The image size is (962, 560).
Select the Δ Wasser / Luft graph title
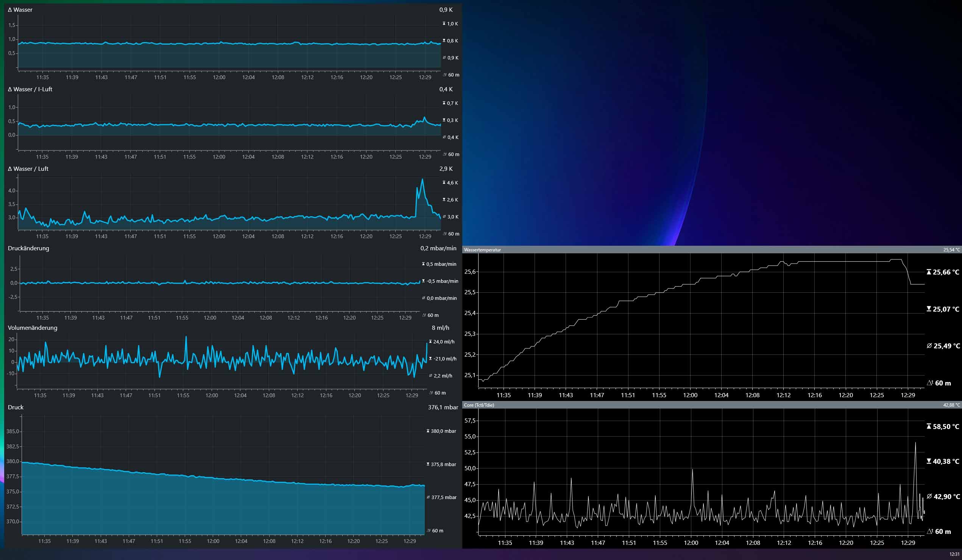(x=28, y=168)
